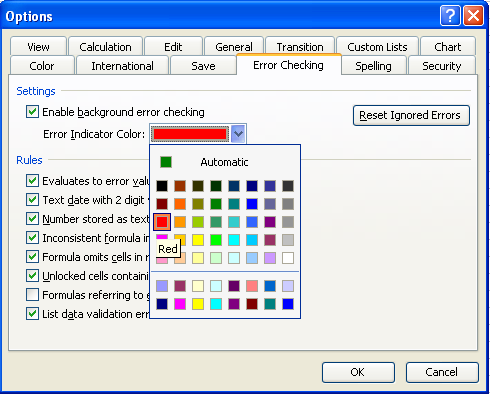This screenshot has width=490, height=394.
Task: Open the Save tab
Action: pos(203,66)
